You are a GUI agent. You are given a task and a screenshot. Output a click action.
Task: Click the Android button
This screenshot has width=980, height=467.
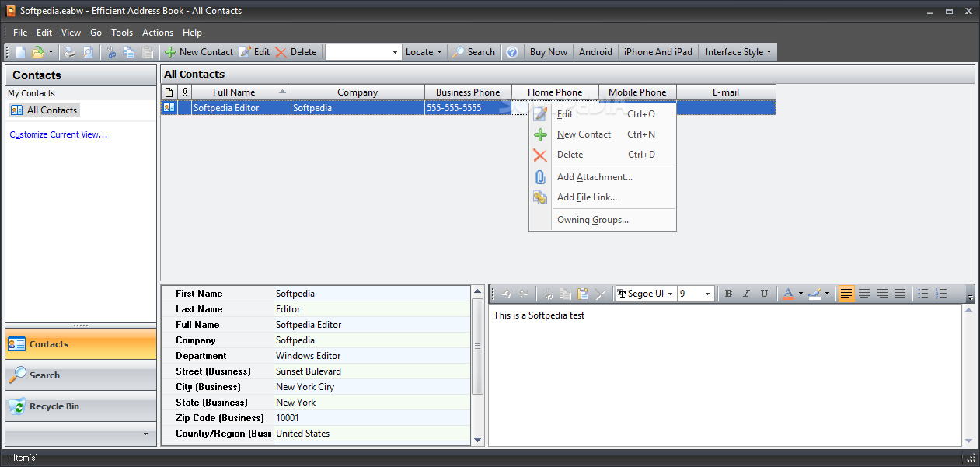(596, 52)
